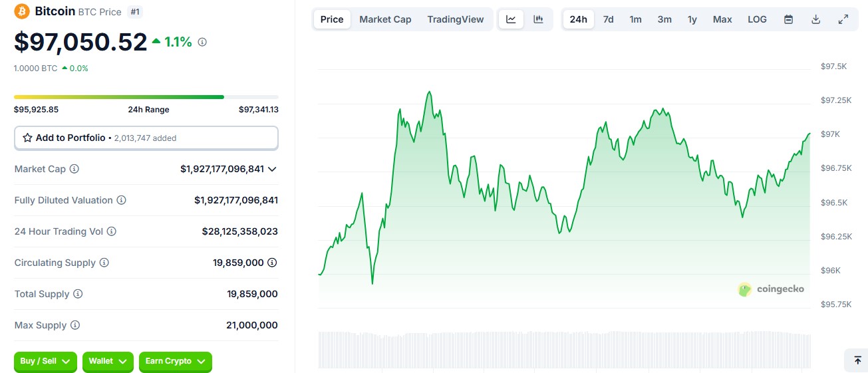Click the Fully Diluted Valuation amount

(236, 200)
